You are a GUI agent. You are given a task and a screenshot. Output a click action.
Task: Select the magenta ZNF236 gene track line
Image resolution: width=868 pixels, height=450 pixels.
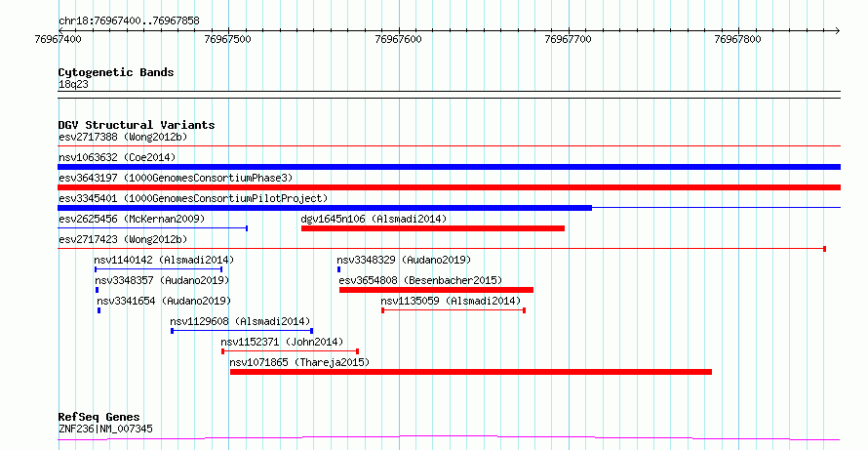pos(449,438)
